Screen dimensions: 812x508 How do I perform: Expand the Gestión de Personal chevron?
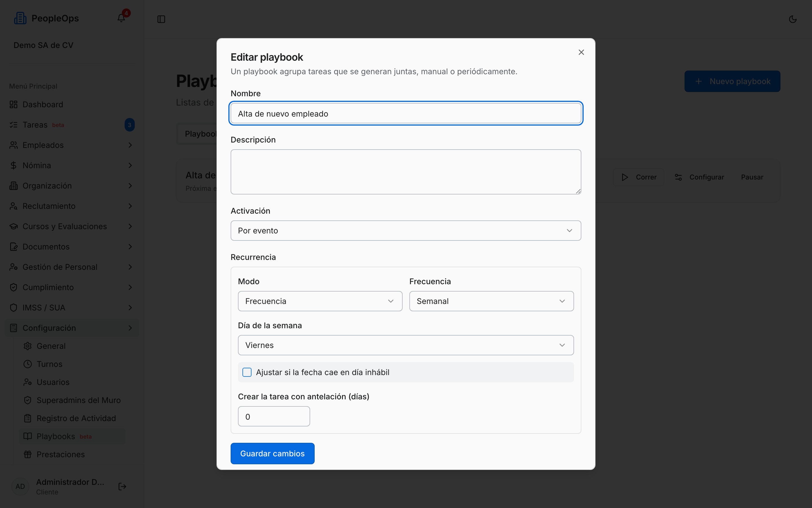pyautogui.click(x=130, y=267)
